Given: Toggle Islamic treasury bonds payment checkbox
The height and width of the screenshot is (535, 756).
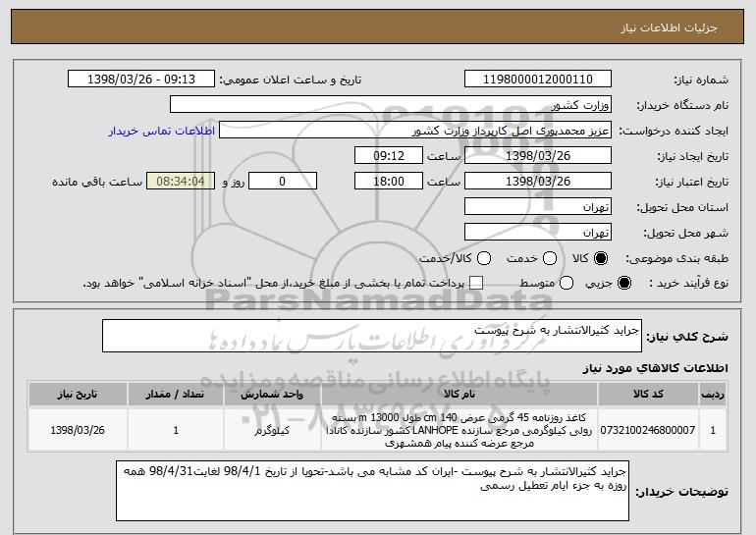Looking at the screenshot, I should pyautogui.click(x=476, y=283).
